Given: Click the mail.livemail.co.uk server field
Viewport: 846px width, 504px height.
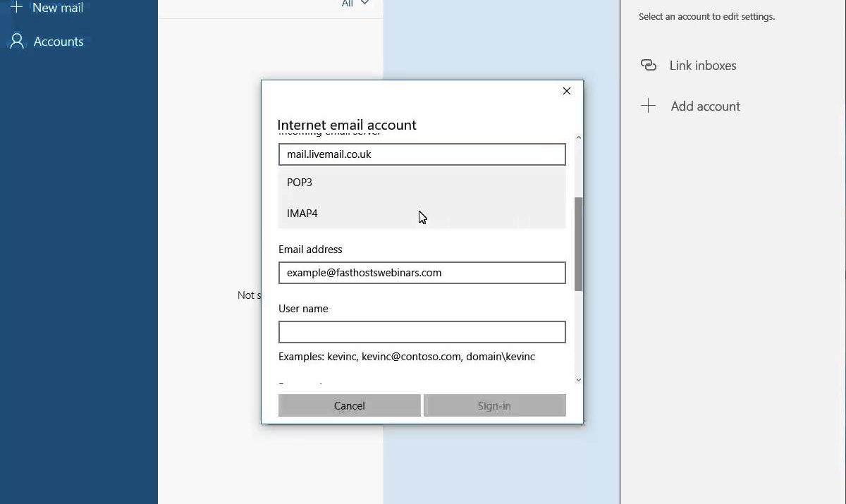Looking at the screenshot, I should click(x=422, y=154).
